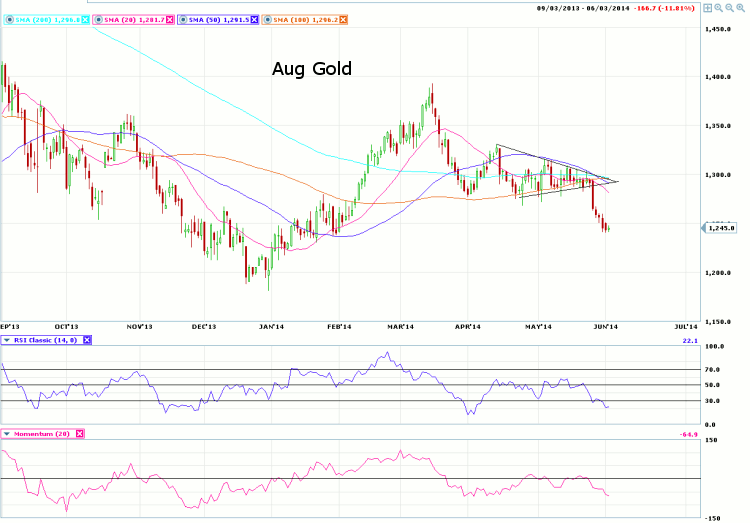
Task: Open the Momentum (20) settings label
Action: pos(42,433)
